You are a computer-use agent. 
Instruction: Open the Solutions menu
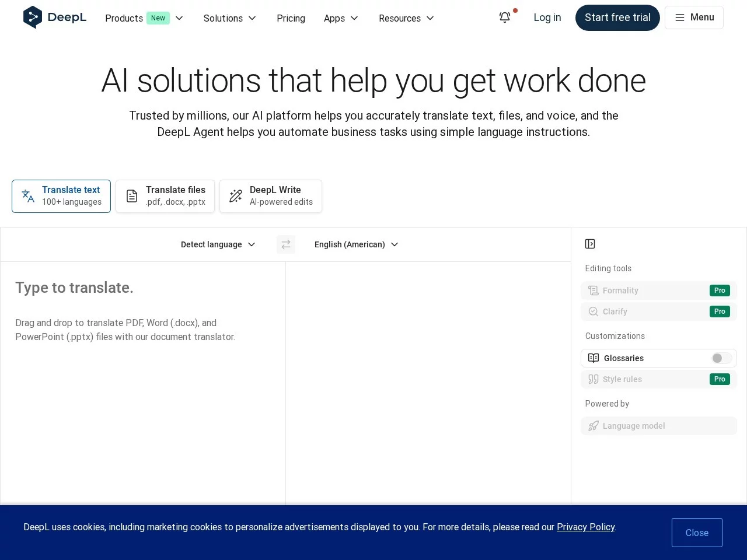pyautogui.click(x=229, y=18)
